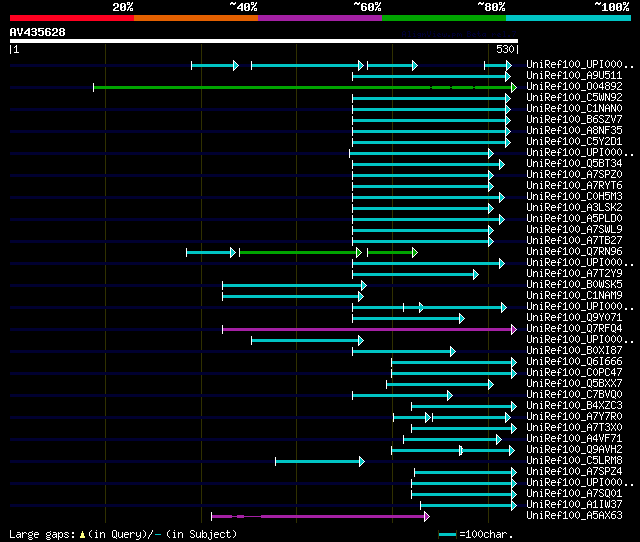
Task: Click the cyan alignment bar of UniRef100_C5LRM8
Action: click(320, 462)
